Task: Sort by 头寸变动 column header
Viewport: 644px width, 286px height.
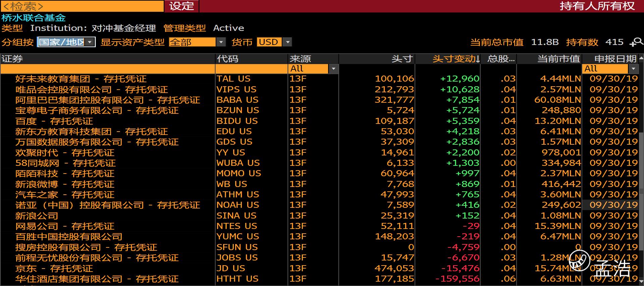Action: coord(448,59)
